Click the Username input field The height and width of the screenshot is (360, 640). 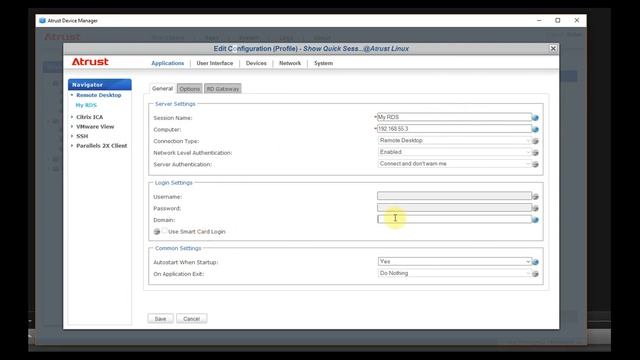pos(454,196)
